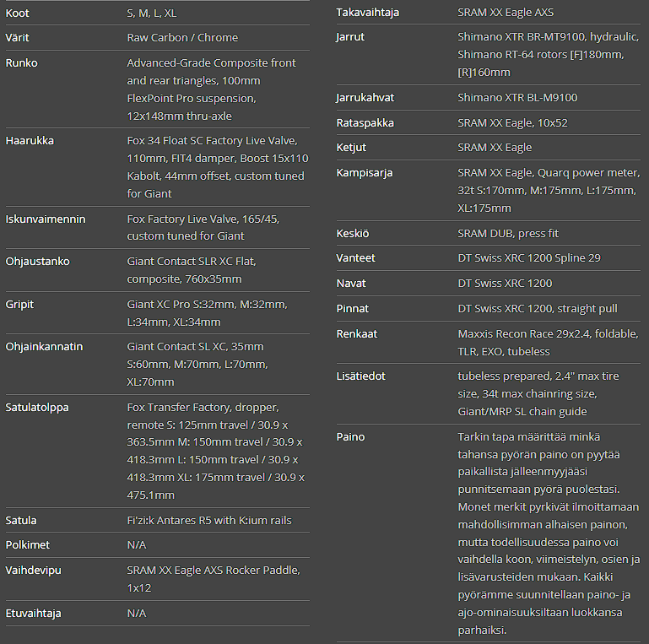Click the Fox Transfer Factory dropper description
649x644 pixels.
pyautogui.click(x=215, y=451)
